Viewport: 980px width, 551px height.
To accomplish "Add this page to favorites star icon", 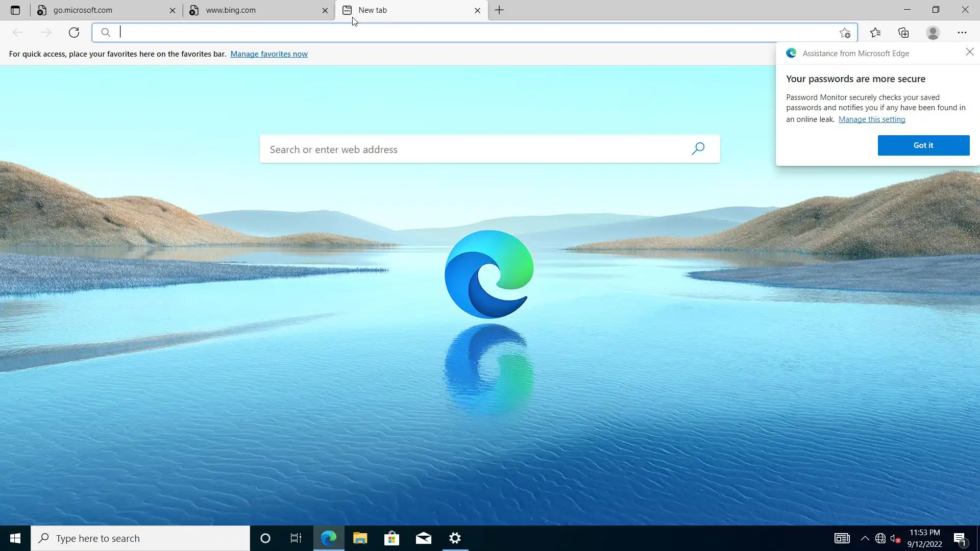I will [x=845, y=33].
